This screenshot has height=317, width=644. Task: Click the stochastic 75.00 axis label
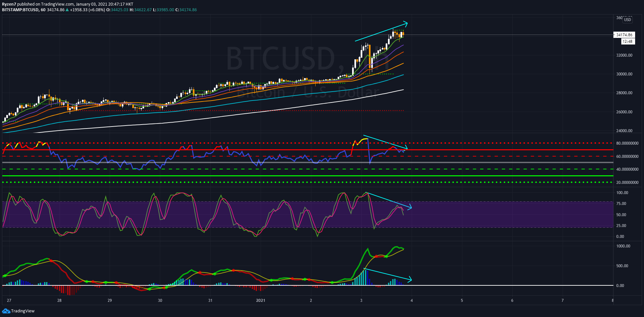(x=621, y=204)
